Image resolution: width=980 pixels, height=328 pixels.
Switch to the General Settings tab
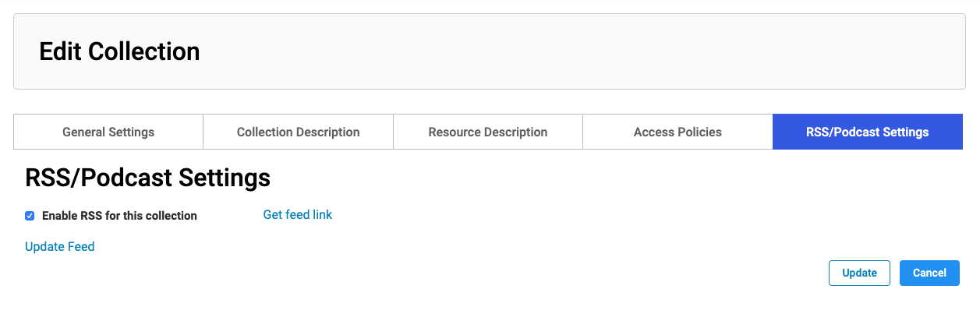pos(108,132)
